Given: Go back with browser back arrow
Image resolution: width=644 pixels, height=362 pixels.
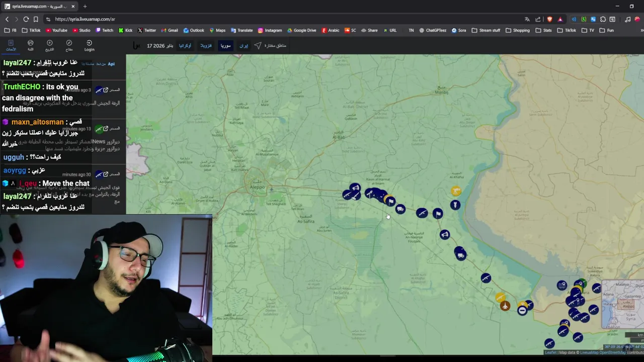Looking at the screenshot, I should click(x=7, y=19).
